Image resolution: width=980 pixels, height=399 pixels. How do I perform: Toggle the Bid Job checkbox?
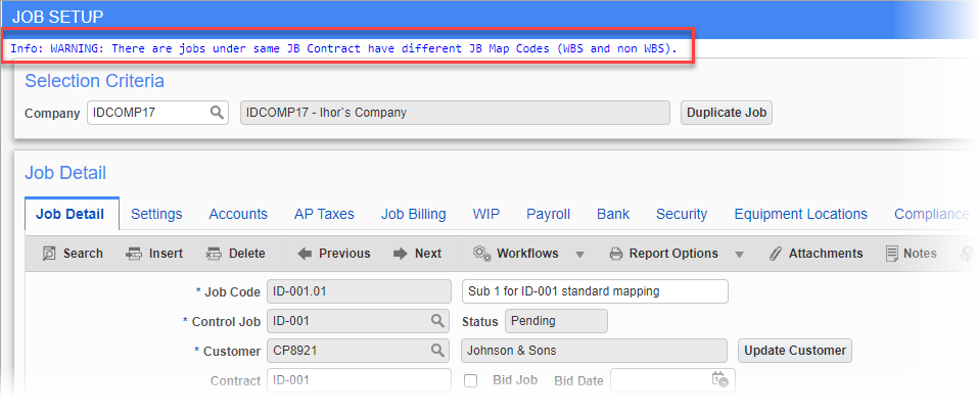[x=471, y=380]
